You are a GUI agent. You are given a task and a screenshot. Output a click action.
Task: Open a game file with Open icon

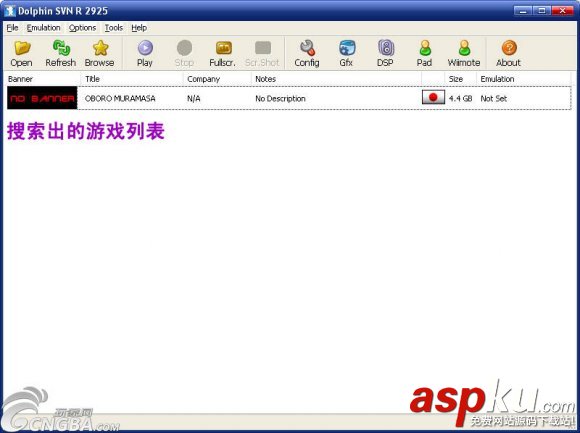click(x=21, y=54)
